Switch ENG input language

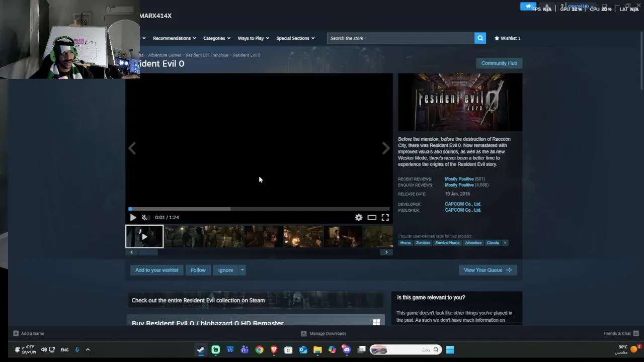click(64, 350)
